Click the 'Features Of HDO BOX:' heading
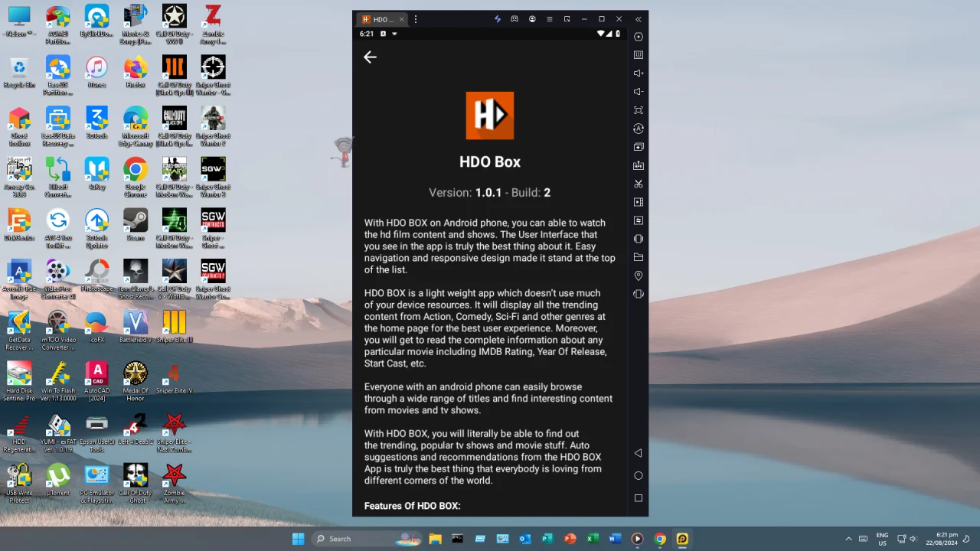Viewport: 980px width, 551px height. click(x=413, y=506)
